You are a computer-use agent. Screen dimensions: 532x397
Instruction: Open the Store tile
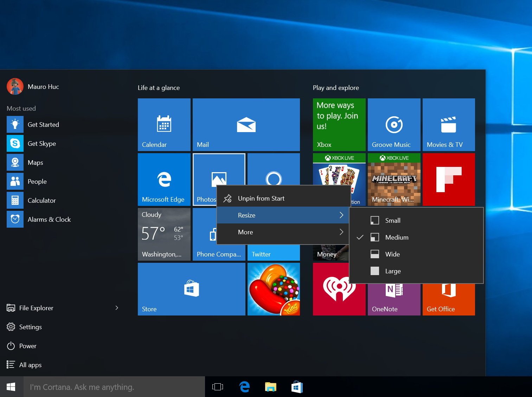pyautogui.click(x=191, y=289)
